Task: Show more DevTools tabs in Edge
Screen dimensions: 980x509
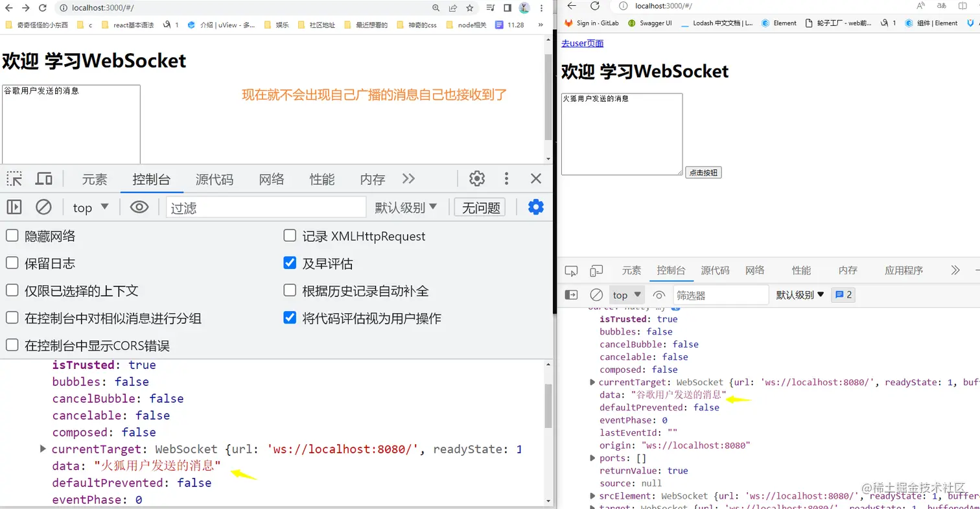Action: pos(955,270)
